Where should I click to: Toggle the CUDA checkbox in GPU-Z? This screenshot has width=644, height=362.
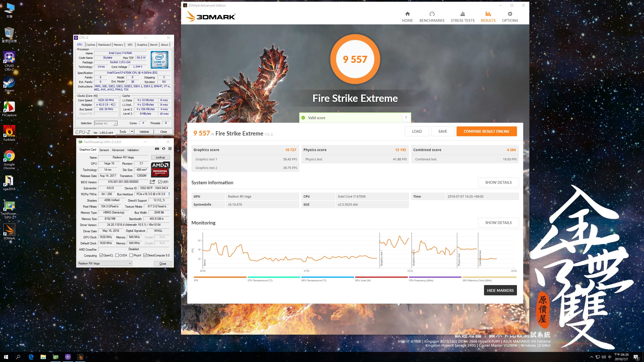coord(117,255)
